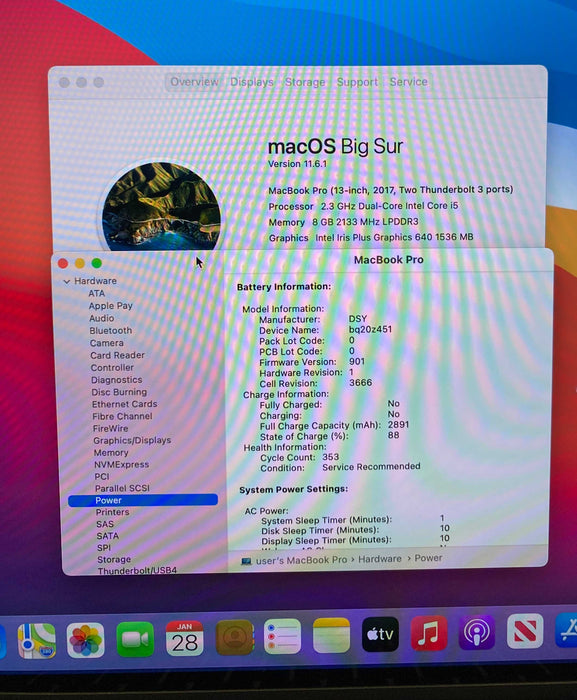Open the Support tab

(x=357, y=82)
